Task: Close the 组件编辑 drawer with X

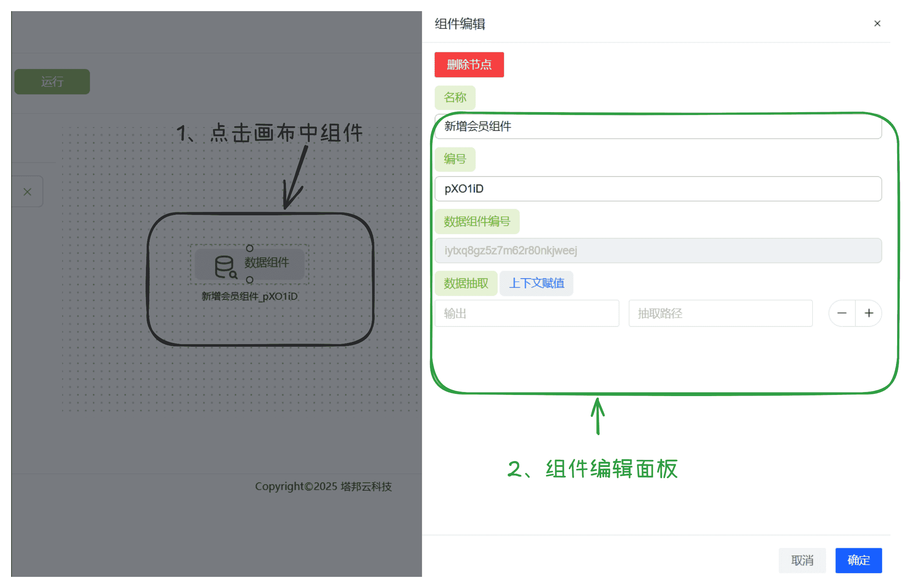Action: click(877, 24)
